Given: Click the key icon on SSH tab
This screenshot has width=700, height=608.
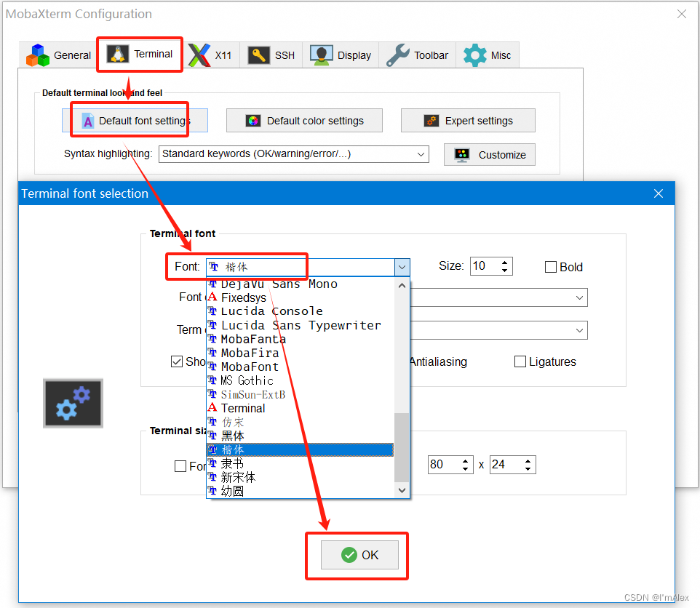Looking at the screenshot, I should tap(259, 55).
